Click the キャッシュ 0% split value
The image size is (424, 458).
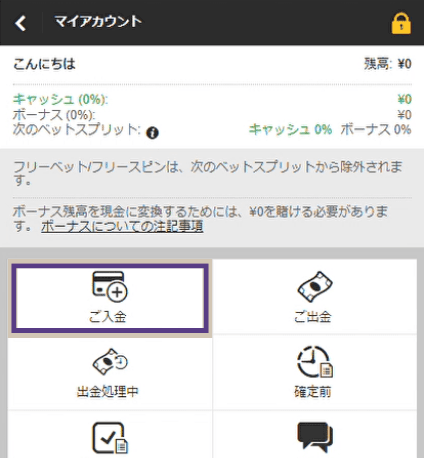pyautogui.click(x=290, y=129)
